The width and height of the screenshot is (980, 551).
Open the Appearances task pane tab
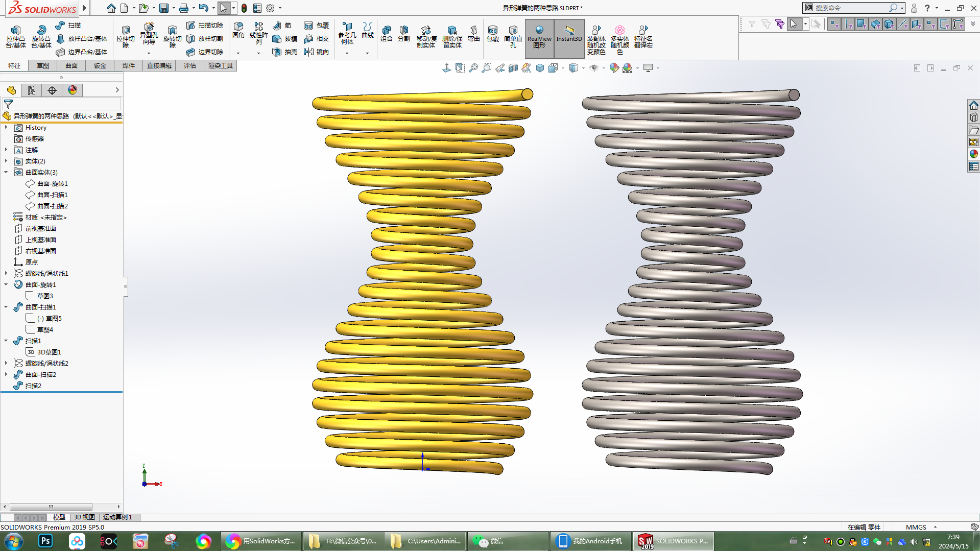tap(974, 154)
